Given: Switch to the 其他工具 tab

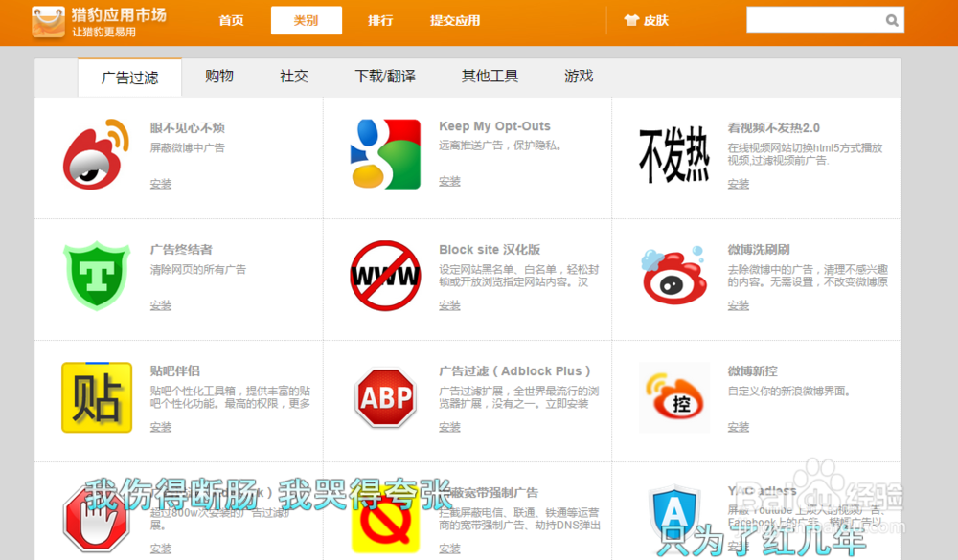Looking at the screenshot, I should [490, 77].
